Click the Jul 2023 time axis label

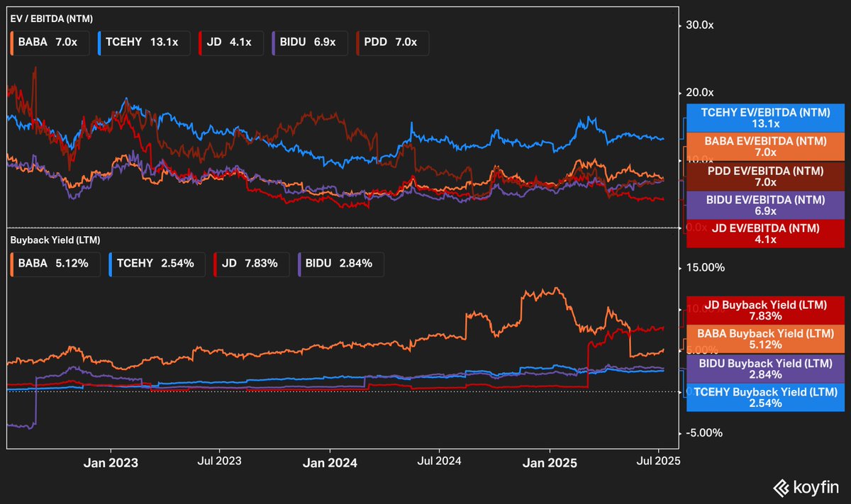(218, 461)
